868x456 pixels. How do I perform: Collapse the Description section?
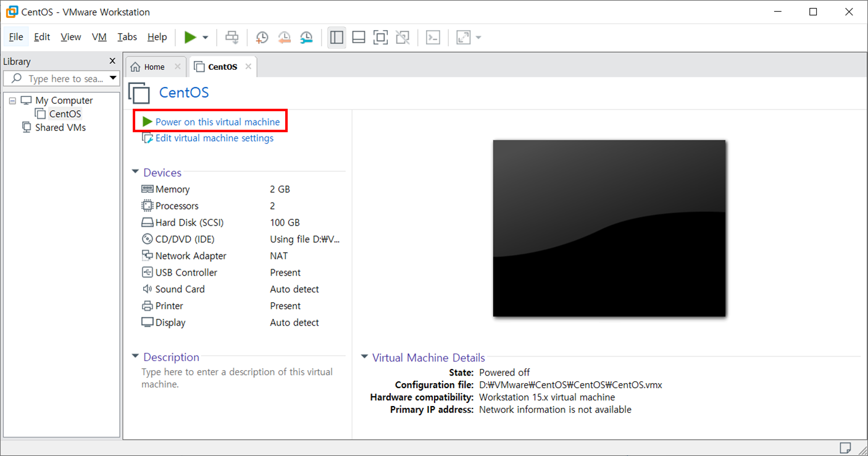pyautogui.click(x=135, y=357)
